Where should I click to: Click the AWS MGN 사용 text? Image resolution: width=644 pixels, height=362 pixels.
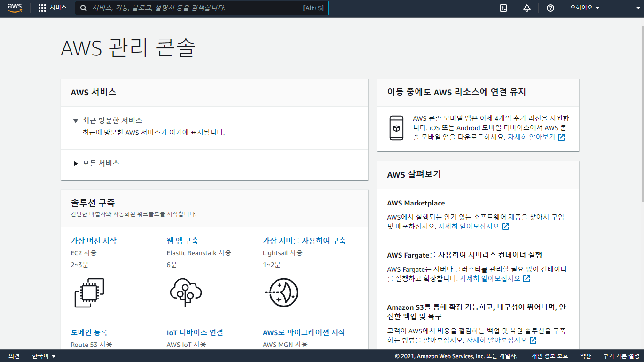tap(285, 345)
